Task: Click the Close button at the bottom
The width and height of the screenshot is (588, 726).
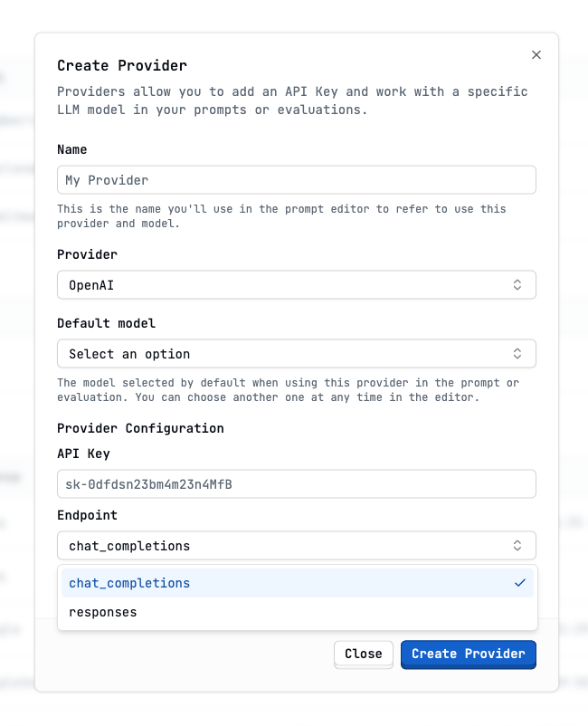Action: pos(363,654)
